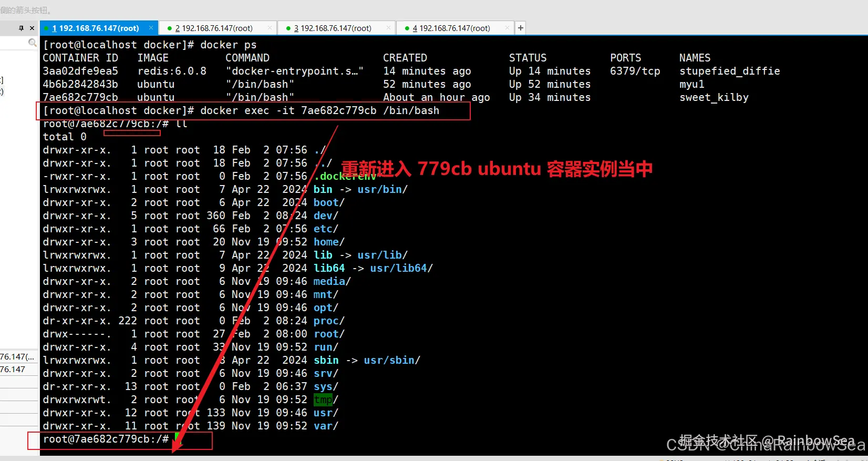Screen dimensions: 868x461
Task: Click the 'home/' directory name
Action: pyautogui.click(x=329, y=242)
